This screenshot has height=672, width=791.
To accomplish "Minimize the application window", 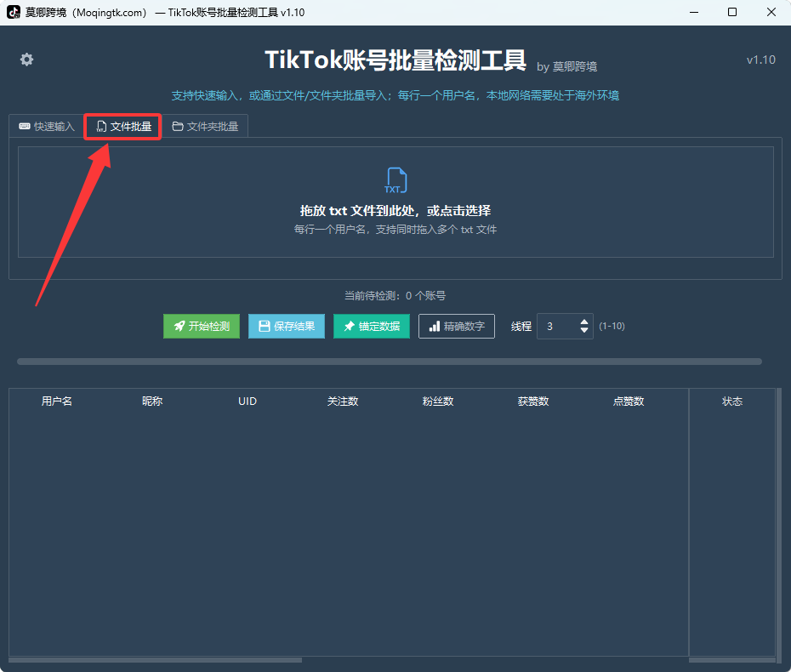I will pos(694,12).
